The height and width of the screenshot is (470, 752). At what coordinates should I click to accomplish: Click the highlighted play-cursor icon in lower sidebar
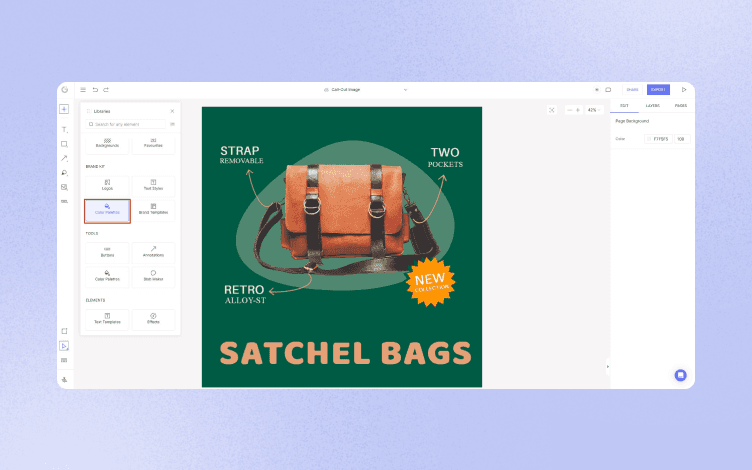pyautogui.click(x=64, y=346)
